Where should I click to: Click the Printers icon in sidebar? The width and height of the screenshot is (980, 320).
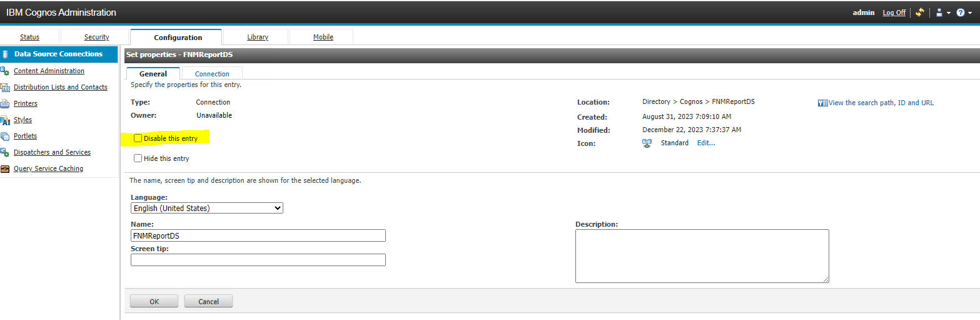(5, 104)
